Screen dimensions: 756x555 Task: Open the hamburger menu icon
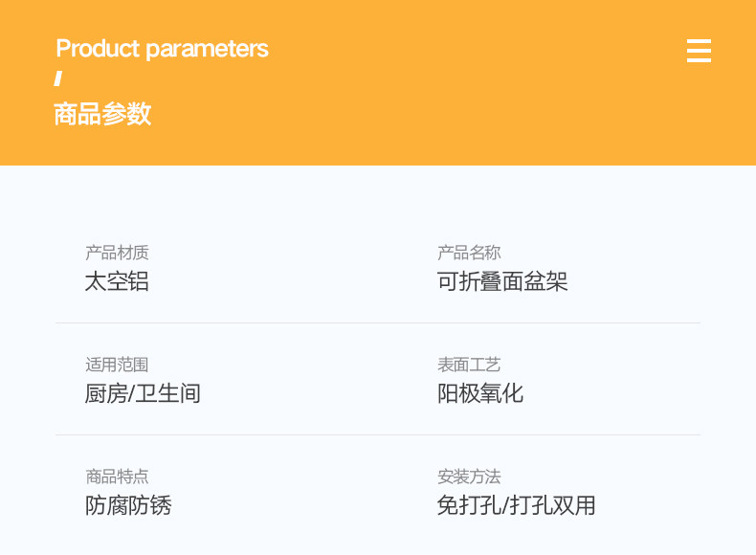(699, 51)
